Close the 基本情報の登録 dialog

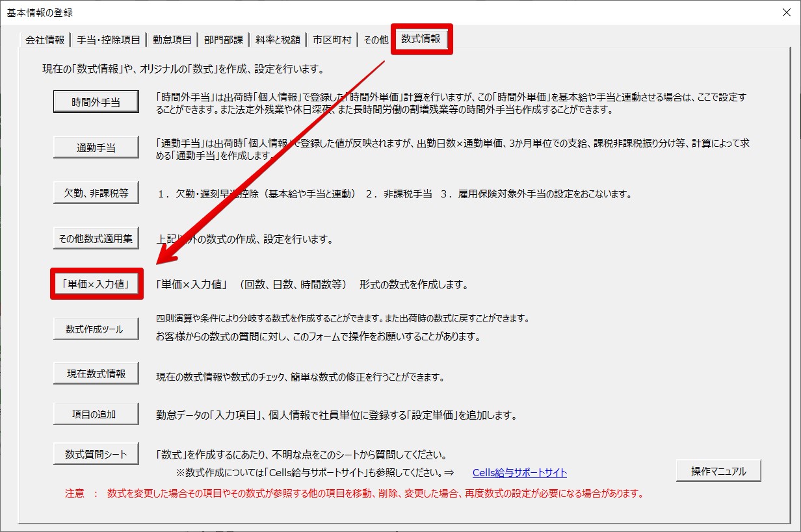coord(786,12)
